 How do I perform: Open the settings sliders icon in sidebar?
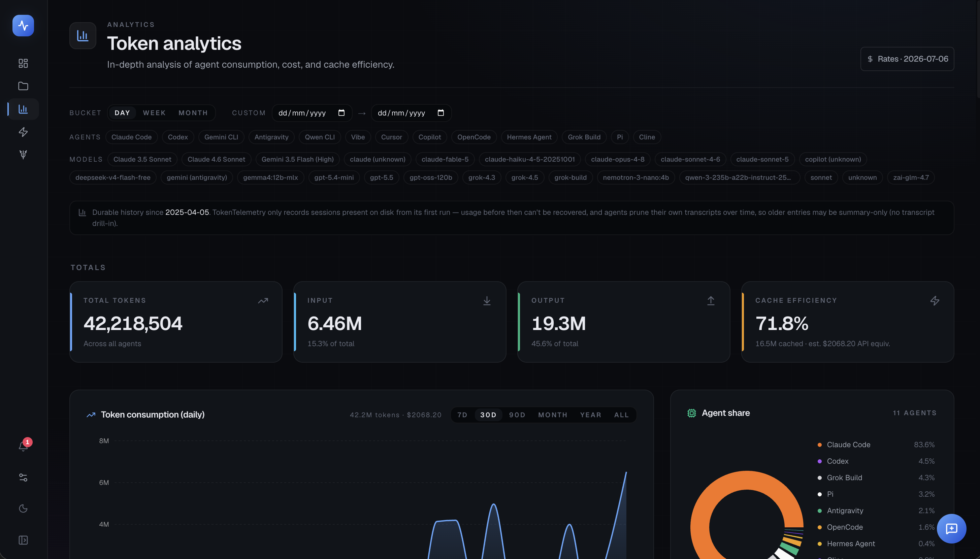click(23, 477)
